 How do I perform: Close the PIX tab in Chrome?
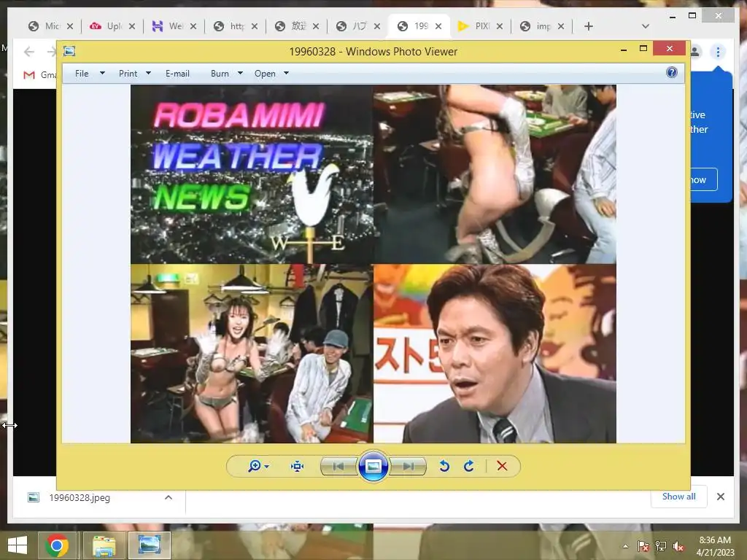500,26
